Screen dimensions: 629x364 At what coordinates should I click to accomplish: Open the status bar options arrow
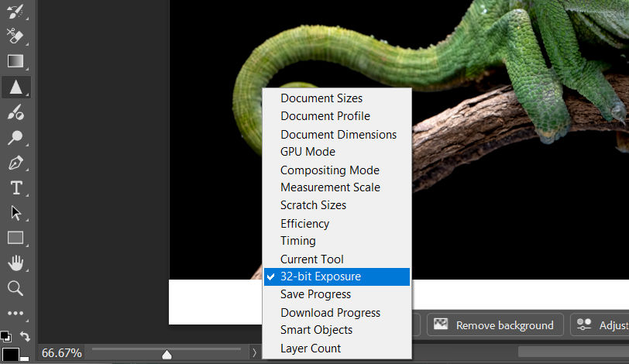point(254,353)
